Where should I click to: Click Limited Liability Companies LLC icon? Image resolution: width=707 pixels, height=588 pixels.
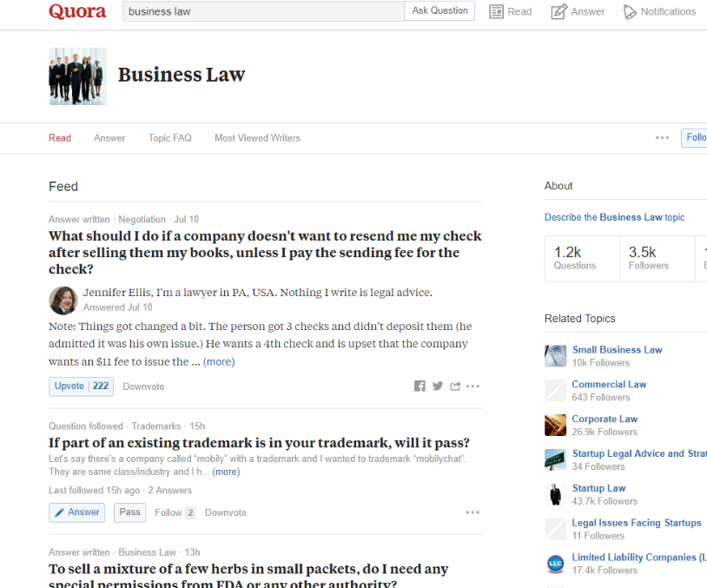click(556, 564)
